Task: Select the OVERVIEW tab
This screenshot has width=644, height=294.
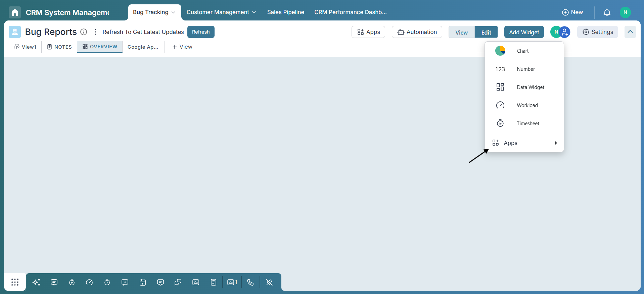Action: [x=100, y=47]
